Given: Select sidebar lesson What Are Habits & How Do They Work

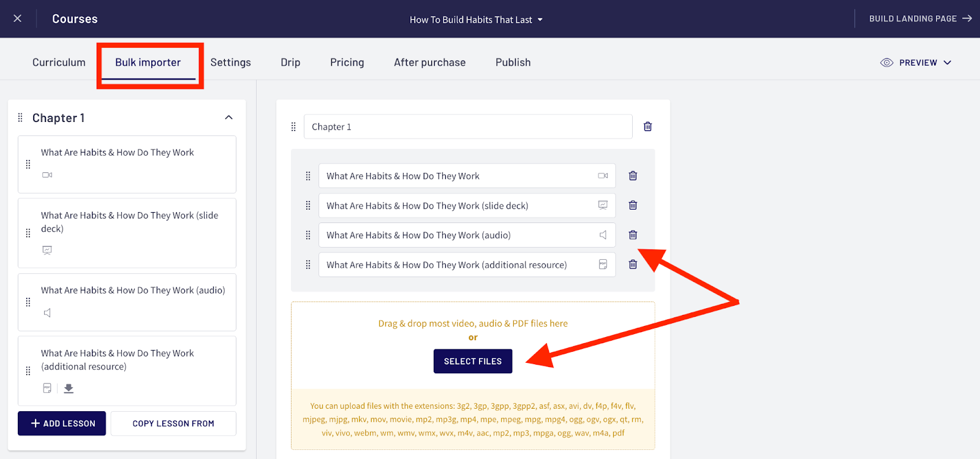Looking at the screenshot, I should [x=127, y=164].
